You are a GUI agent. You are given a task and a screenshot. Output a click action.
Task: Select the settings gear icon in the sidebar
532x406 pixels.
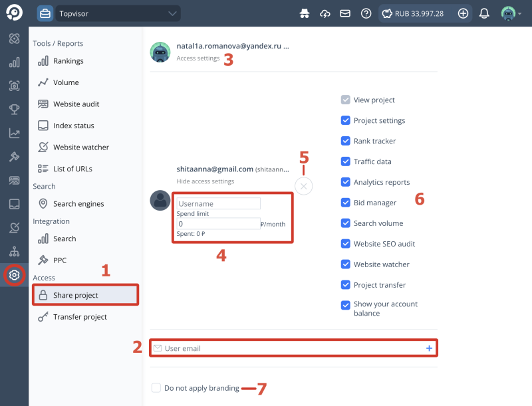[14, 275]
